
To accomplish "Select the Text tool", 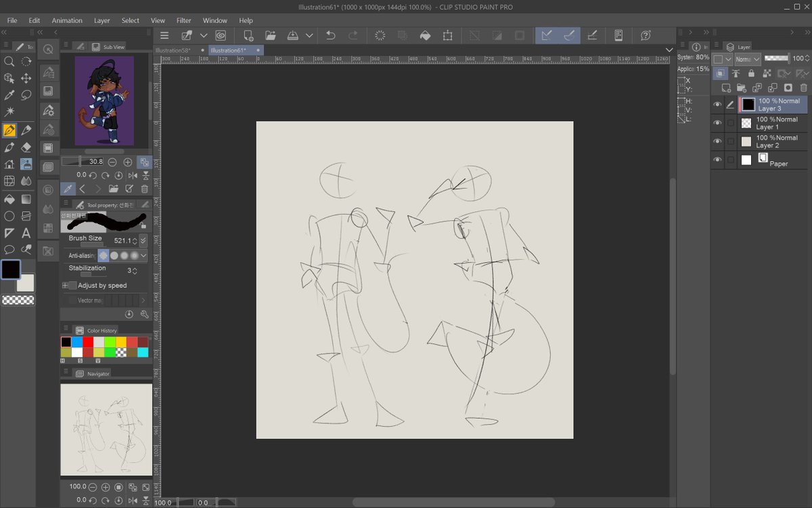I will (x=26, y=233).
